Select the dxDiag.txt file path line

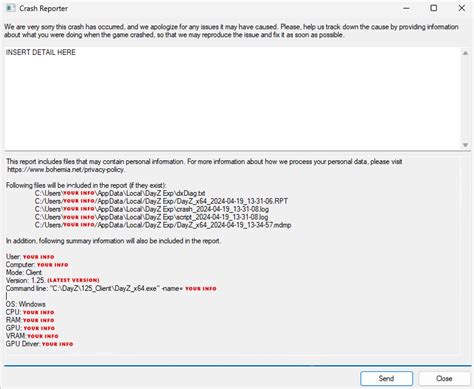point(120,193)
